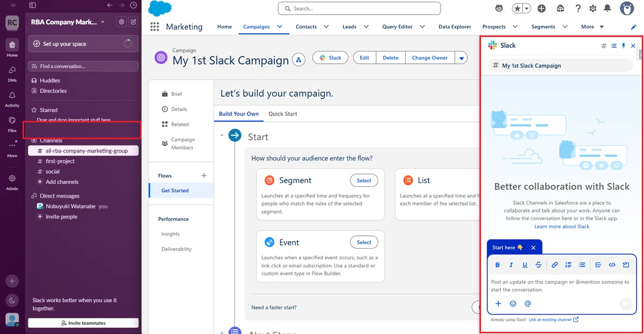Open Slack Home in the left rail
Screen dimensions: 644x334
tap(12, 47)
